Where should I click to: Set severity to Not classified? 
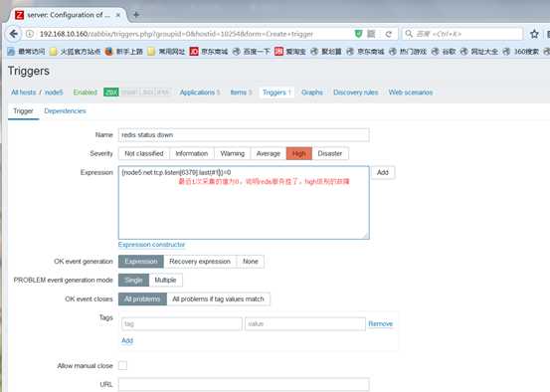144,153
